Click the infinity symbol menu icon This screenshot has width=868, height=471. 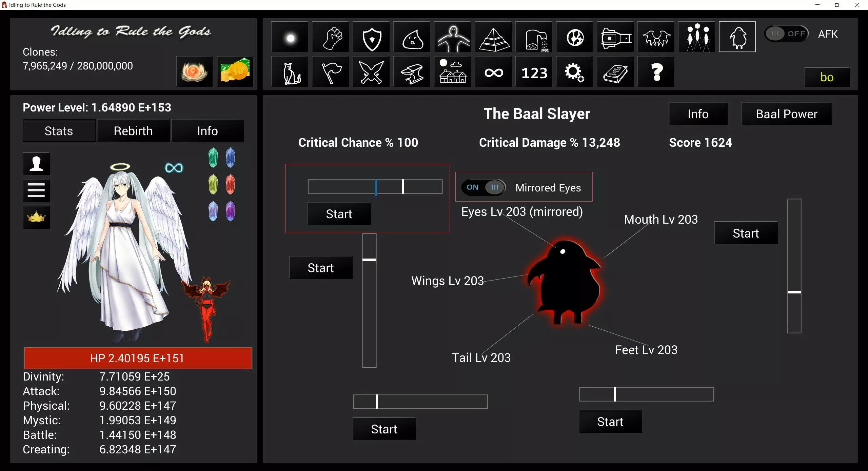coord(494,72)
